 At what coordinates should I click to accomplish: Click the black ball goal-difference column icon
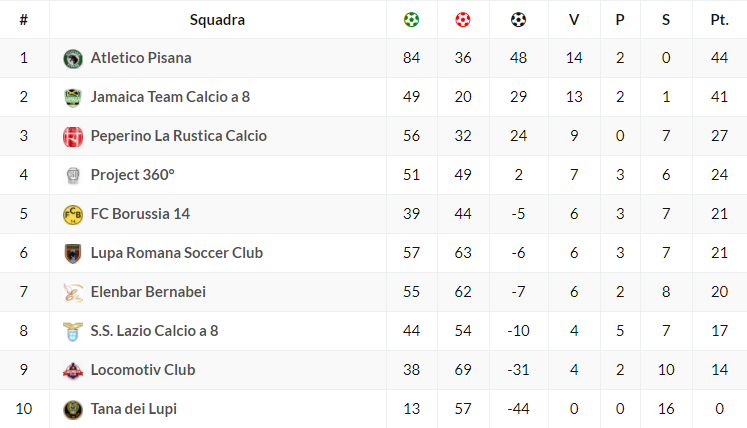tap(518, 19)
